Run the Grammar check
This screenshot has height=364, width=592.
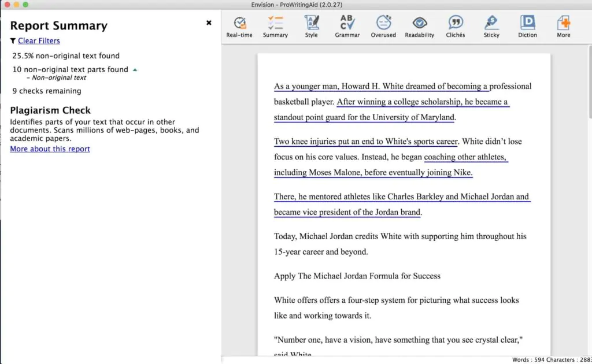pyautogui.click(x=347, y=27)
